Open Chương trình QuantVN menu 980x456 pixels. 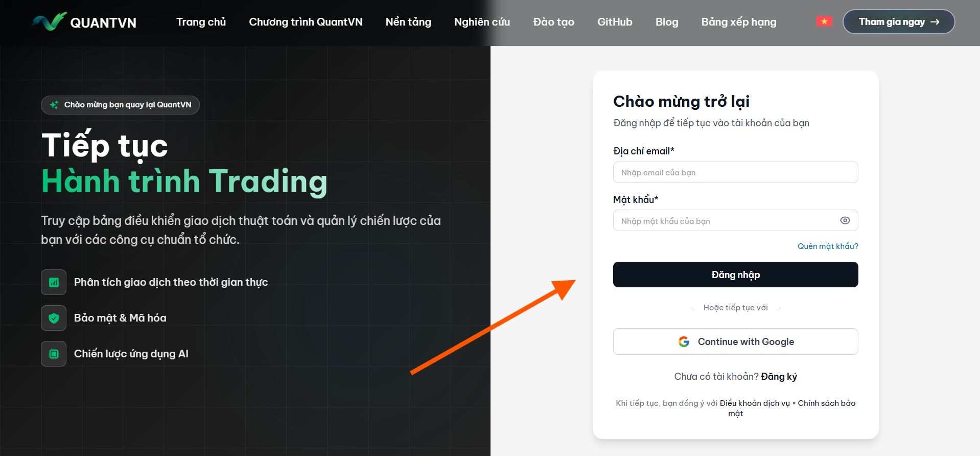[x=306, y=22]
